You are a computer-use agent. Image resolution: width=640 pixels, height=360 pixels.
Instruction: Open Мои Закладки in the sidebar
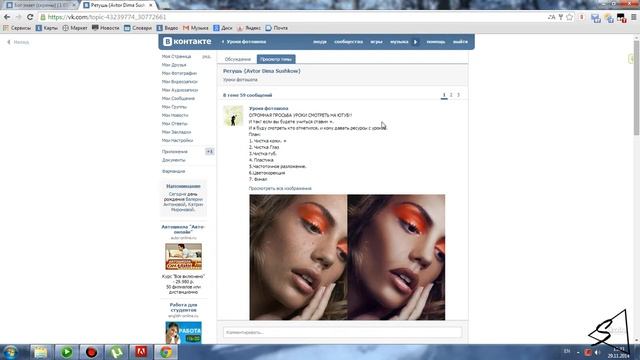(176, 132)
